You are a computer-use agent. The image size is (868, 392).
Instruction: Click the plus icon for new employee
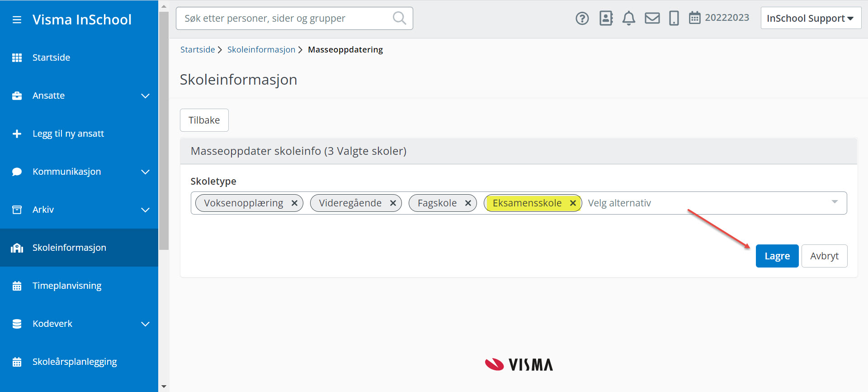tap(17, 134)
